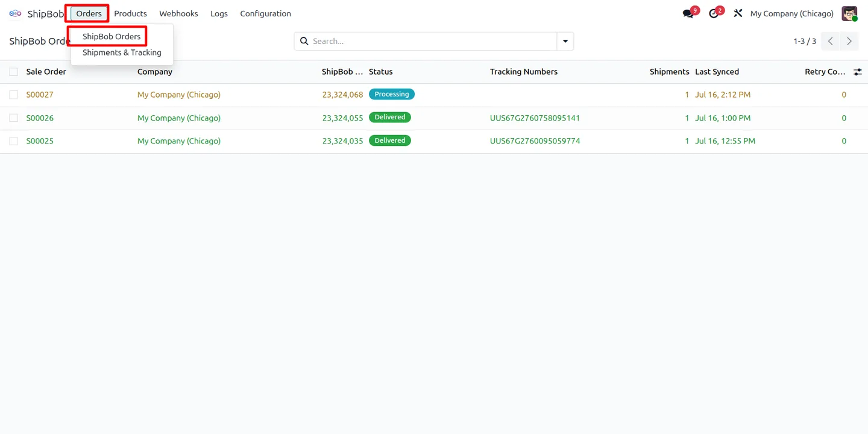Image resolution: width=868 pixels, height=434 pixels.
Task: Open the Logs menu
Action: click(x=219, y=13)
